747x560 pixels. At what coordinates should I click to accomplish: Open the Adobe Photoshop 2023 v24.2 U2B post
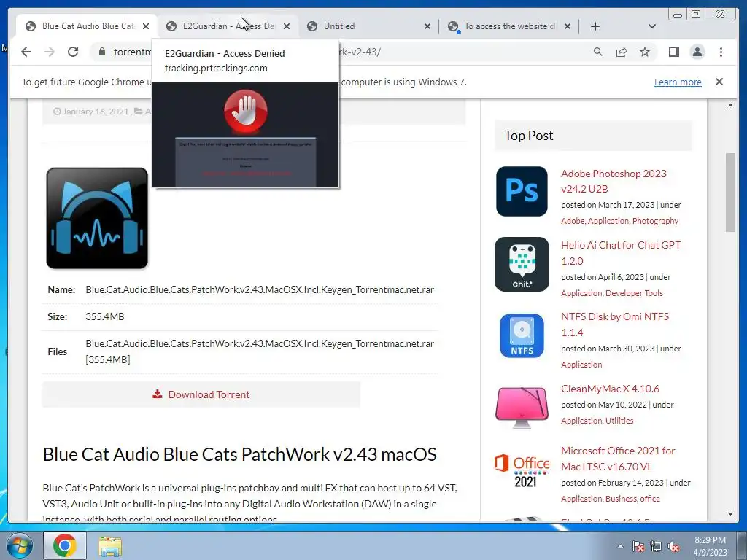614,181
